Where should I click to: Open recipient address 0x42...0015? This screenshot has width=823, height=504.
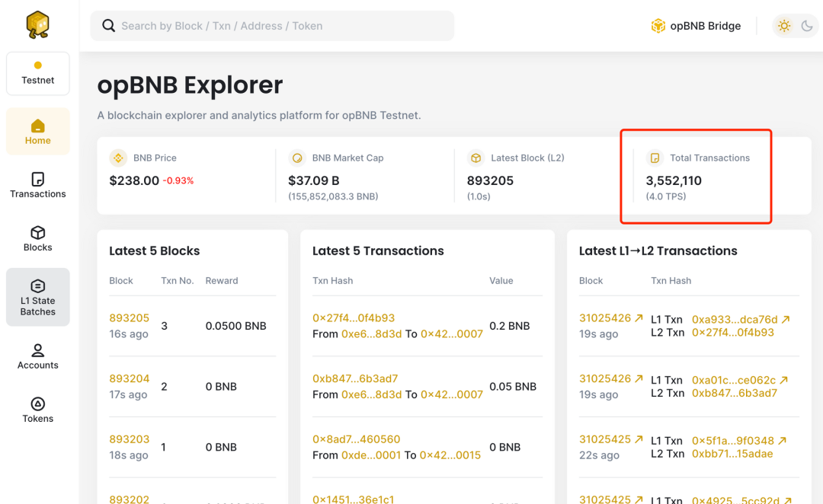click(450, 455)
